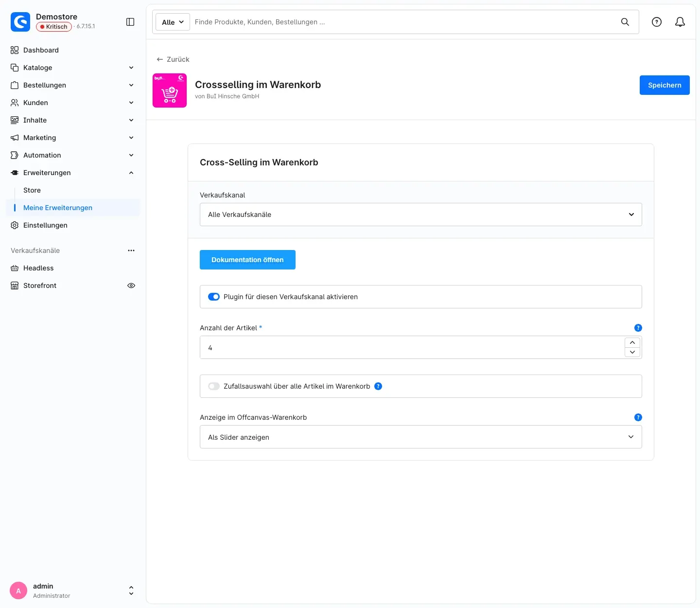Expand the admin user menu
This screenshot has height=608, width=700.
pyautogui.click(x=131, y=590)
